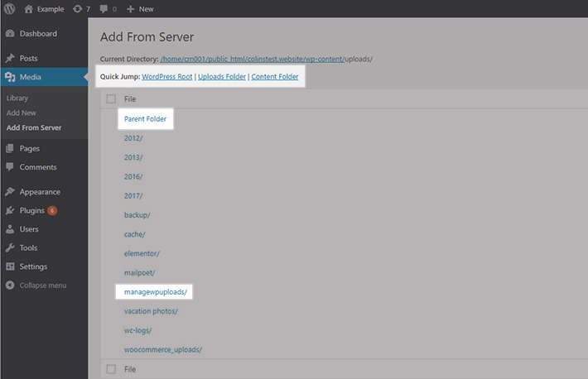Open the managewpuploads/ folder
The image size is (588, 379).
click(157, 292)
